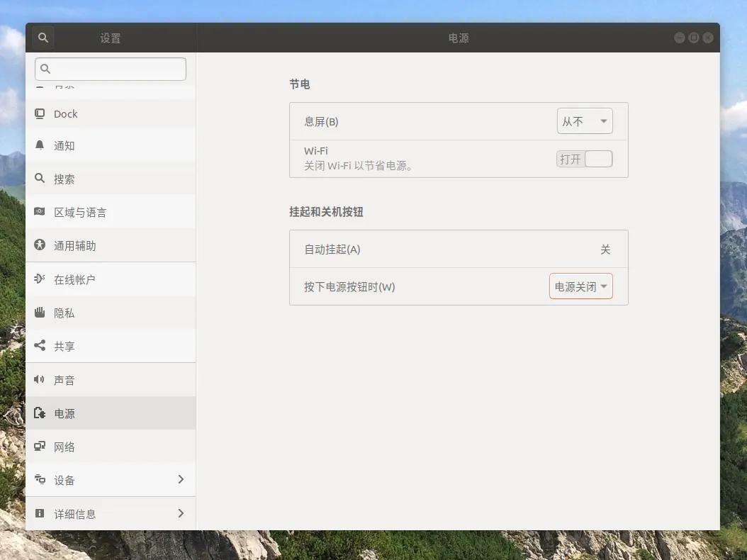Click the 自动挂起 automatic suspend row
Viewport: 747px width, 560px height.
(x=459, y=250)
